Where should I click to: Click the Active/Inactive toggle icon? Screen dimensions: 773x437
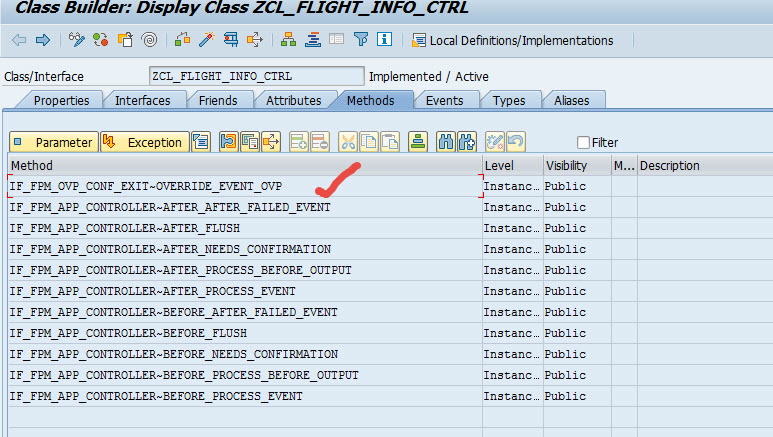101,39
